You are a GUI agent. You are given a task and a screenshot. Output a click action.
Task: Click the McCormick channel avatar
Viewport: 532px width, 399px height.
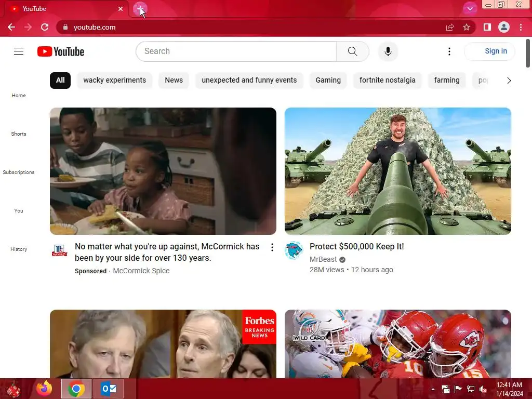59,250
